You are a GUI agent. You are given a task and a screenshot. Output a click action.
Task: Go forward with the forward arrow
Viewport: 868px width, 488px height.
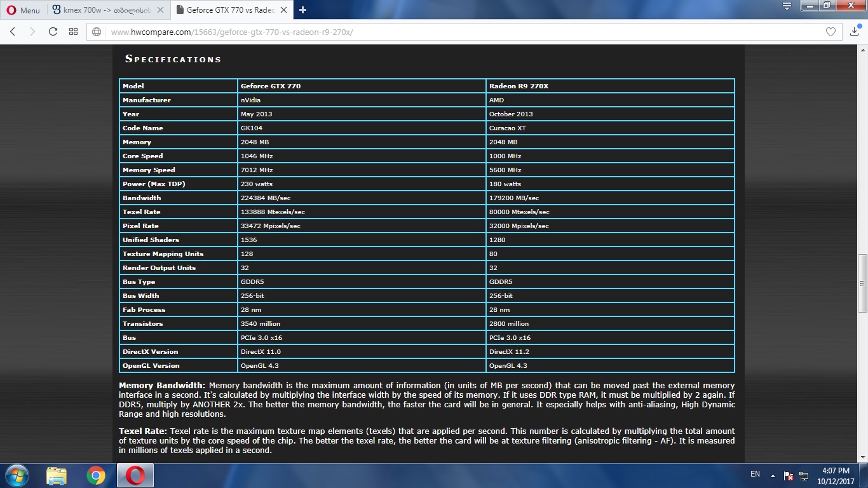coord(32,32)
